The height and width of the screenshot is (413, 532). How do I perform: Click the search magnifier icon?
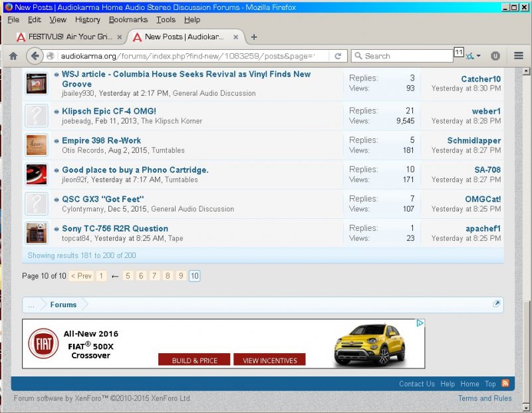(x=358, y=56)
